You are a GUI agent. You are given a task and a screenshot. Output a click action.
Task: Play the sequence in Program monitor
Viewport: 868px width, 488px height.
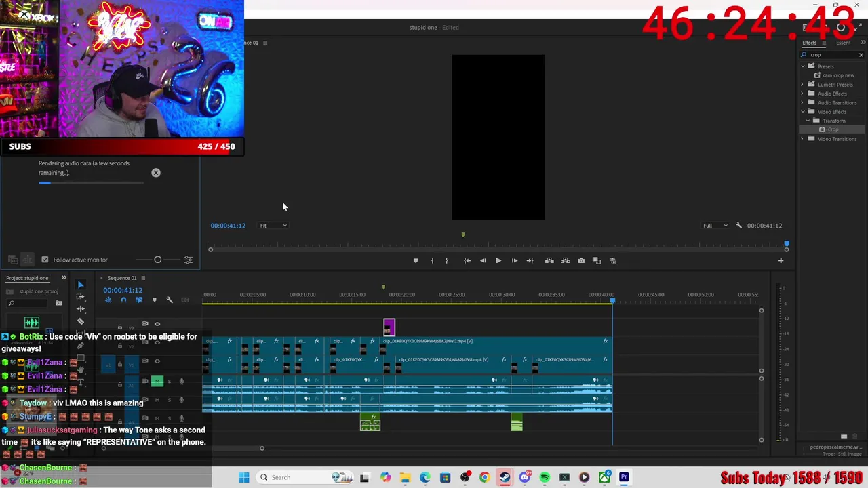(x=498, y=260)
